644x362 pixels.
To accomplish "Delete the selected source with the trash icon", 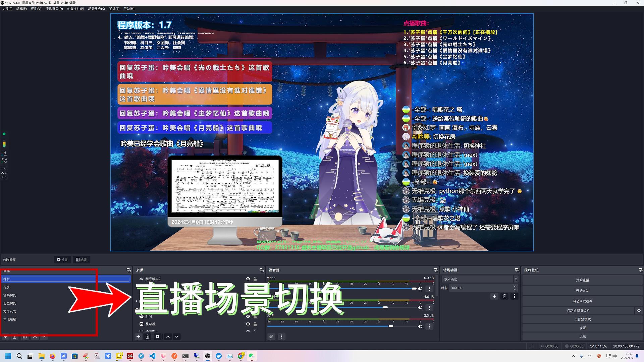I will point(148,337).
